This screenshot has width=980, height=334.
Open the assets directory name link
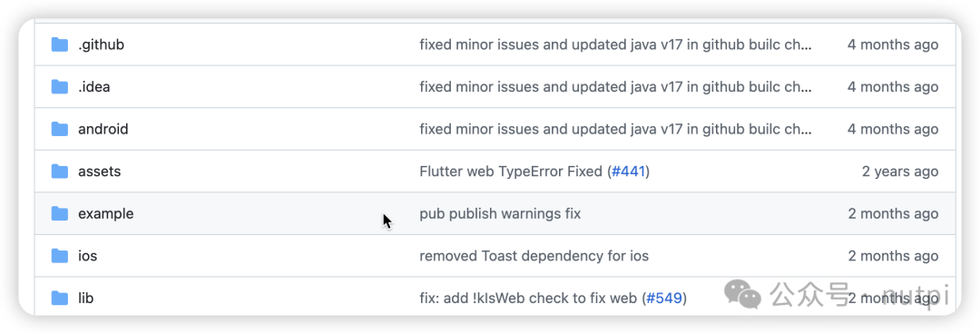click(100, 172)
